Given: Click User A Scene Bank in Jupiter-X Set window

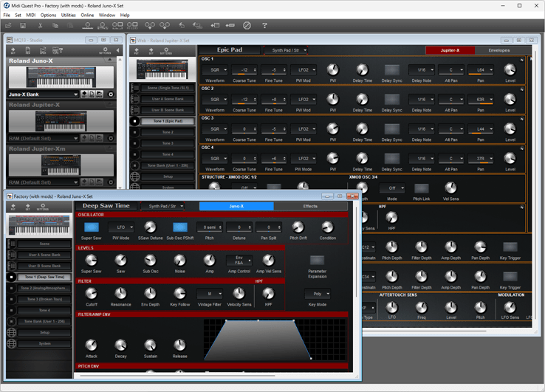Looking at the screenshot, I should pyautogui.click(x=168, y=99).
